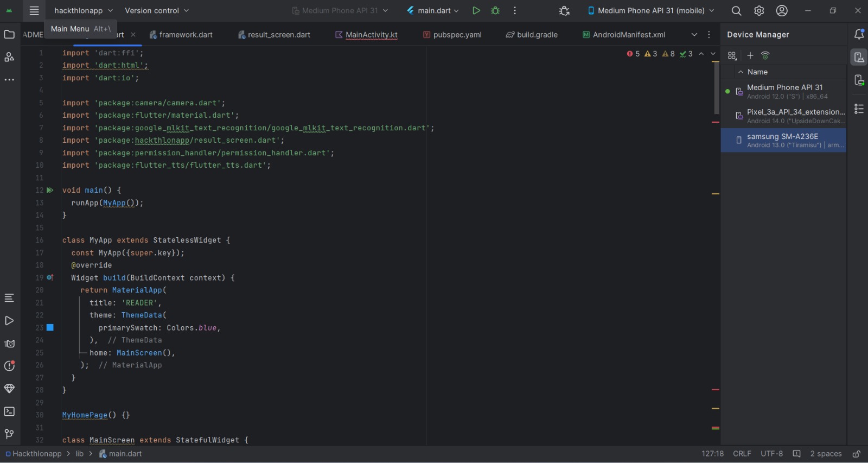Open Running Devices tool window icon
868x463 pixels.
pos(859,80)
